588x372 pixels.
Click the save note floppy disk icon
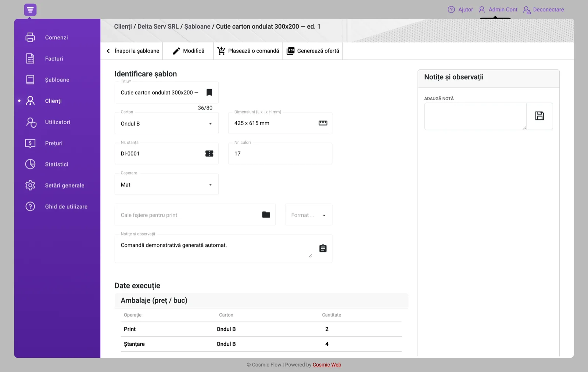coord(539,116)
